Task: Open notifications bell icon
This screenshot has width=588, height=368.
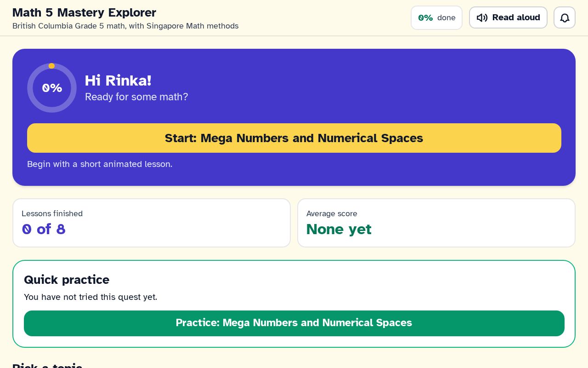Action: tap(565, 17)
